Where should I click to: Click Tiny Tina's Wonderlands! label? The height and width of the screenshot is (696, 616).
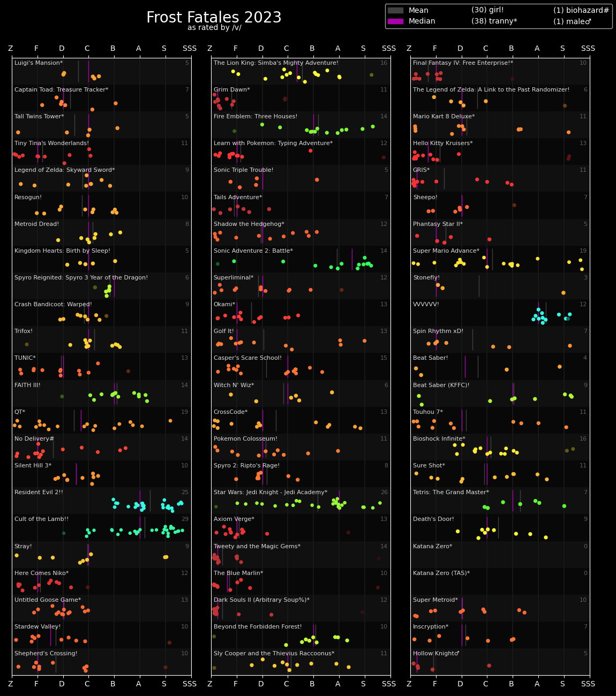(x=52, y=143)
